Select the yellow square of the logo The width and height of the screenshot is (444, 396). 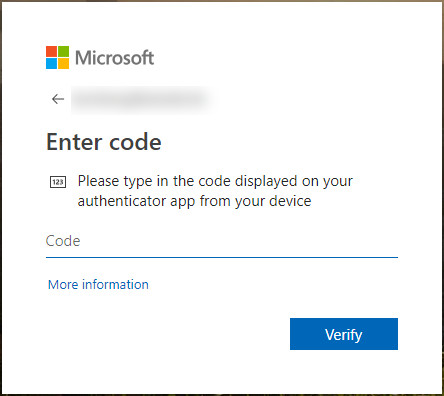(x=64, y=64)
